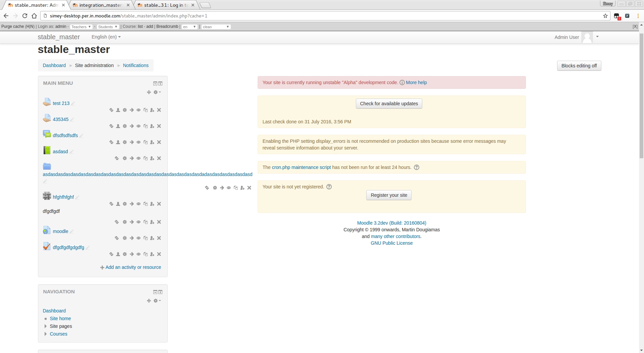Click Register your site button
This screenshot has height=353, width=644.
(x=389, y=195)
